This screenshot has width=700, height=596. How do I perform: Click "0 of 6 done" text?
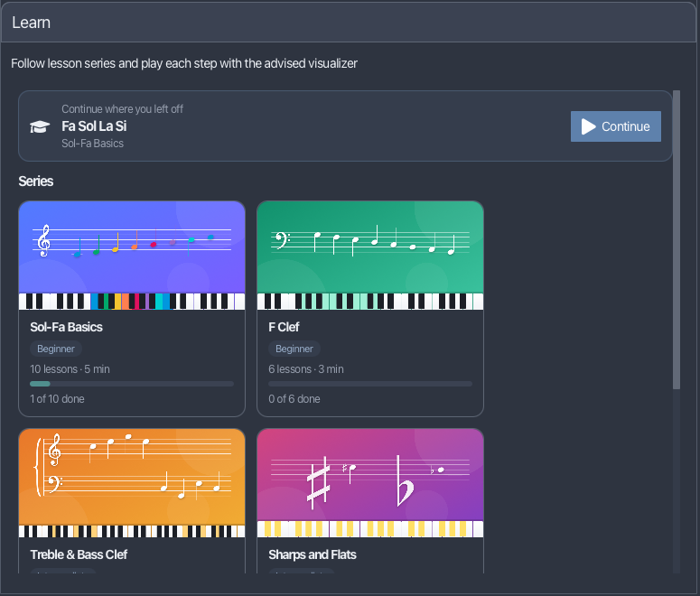point(294,399)
